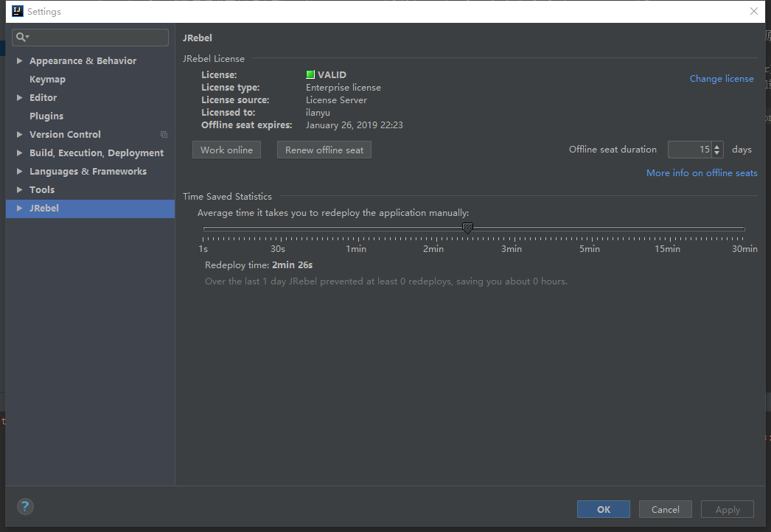771x532 pixels.
Task: Click the green VALID license status icon
Action: coord(310,74)
